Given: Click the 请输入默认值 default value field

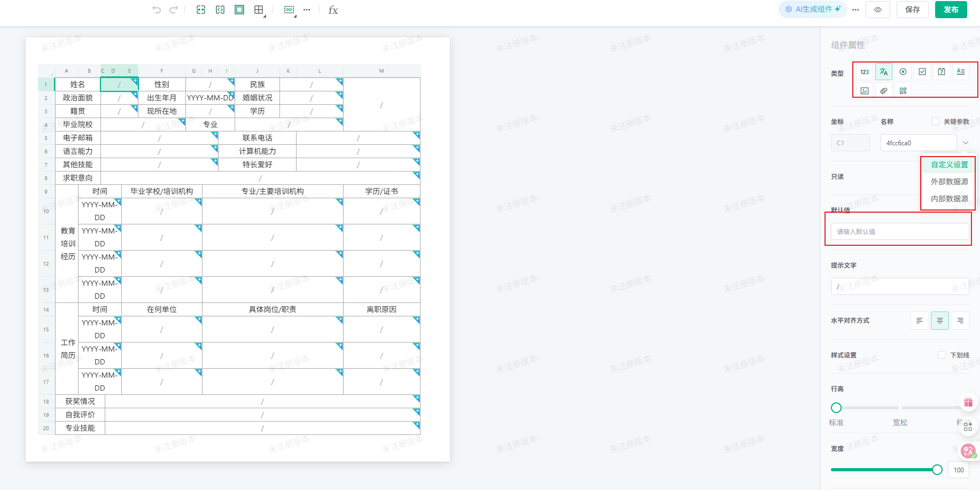Looking at the screenshot, I should coord(900,231).
